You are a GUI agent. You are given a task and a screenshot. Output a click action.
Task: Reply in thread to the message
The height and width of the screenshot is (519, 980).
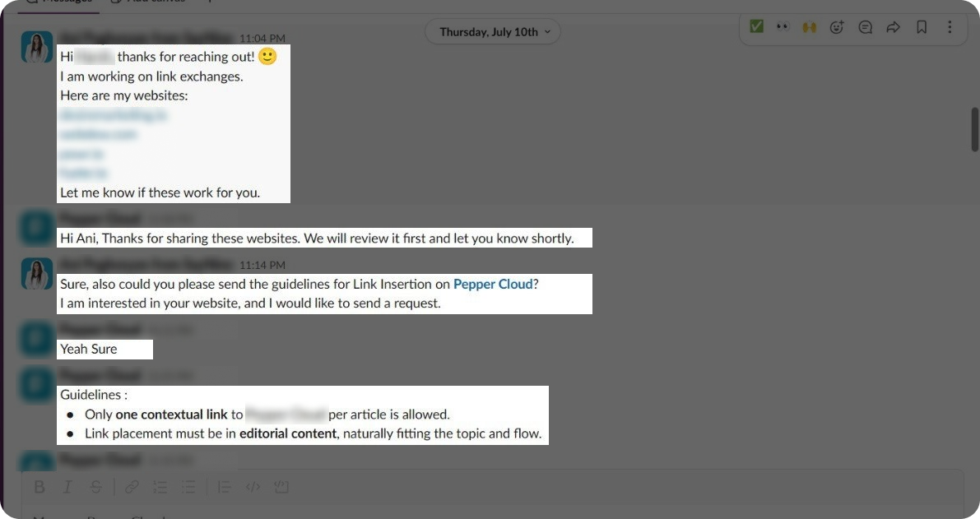point(865,27)
